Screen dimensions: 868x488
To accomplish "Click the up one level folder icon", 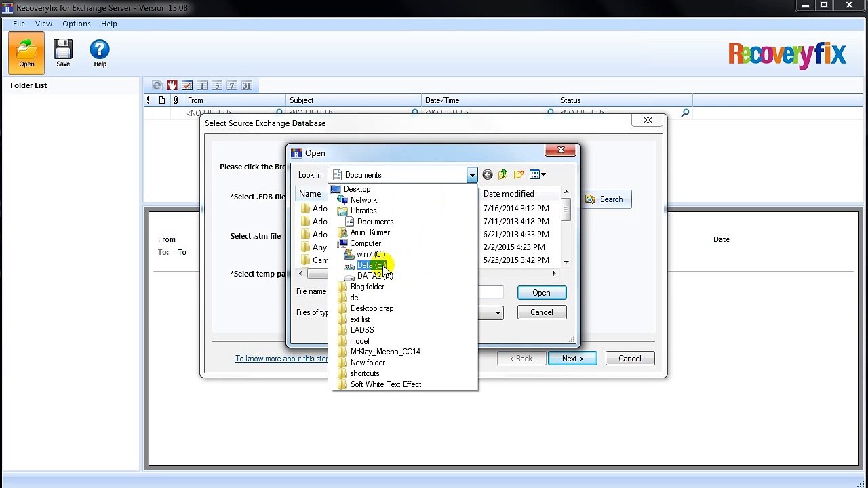I will (502, 175).
